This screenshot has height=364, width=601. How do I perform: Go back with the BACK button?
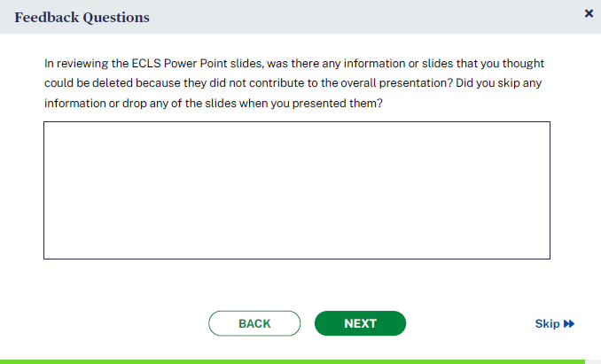coord(254,323)
